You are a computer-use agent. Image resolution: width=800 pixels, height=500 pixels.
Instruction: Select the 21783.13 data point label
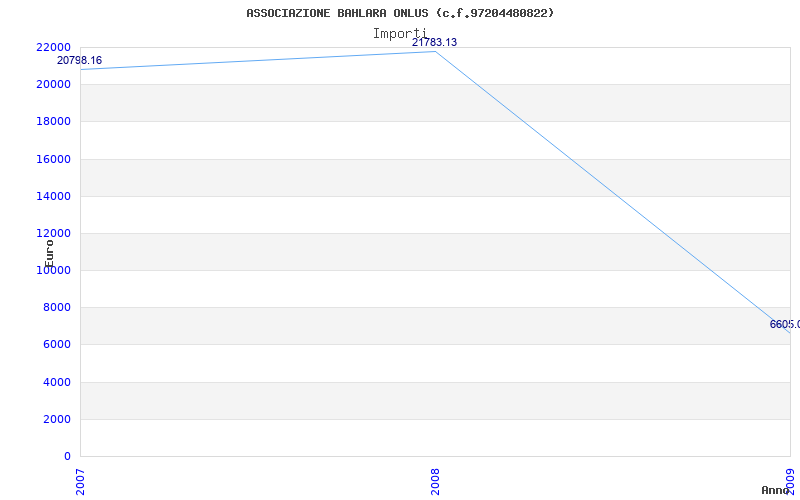click(434, 42)
